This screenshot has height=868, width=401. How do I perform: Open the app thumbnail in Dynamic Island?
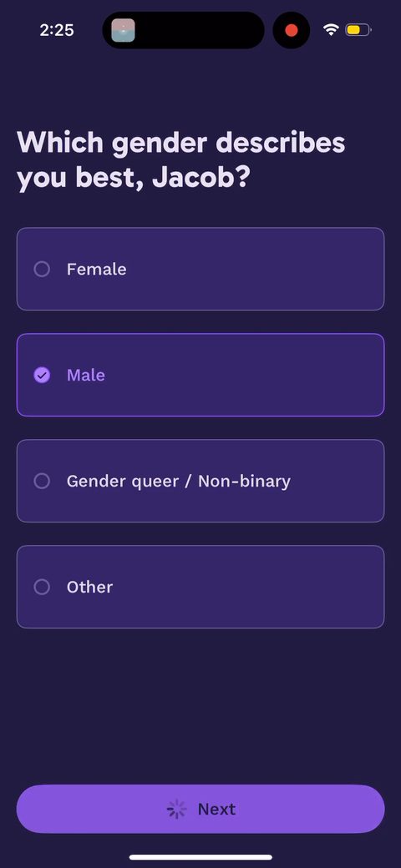(x=123, y=30)
